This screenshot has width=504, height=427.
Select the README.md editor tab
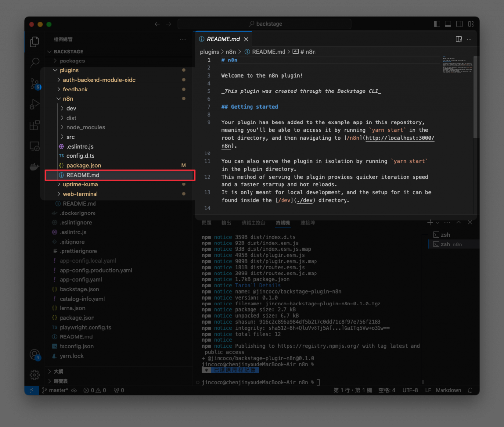[223, 39]
